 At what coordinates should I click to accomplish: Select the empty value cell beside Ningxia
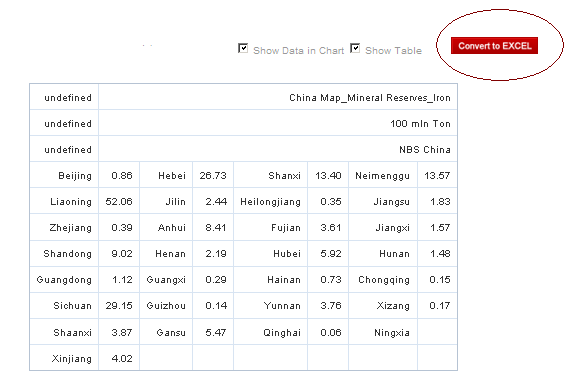437,332
